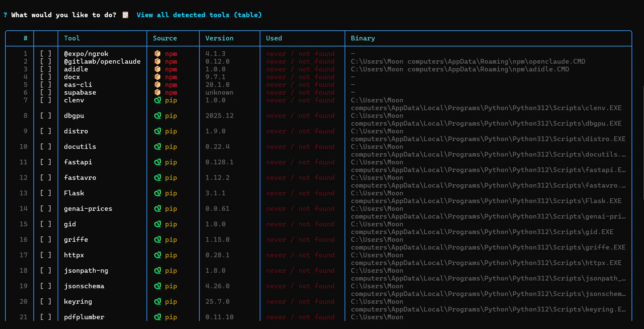This screenshot has height=329, width=644.
Task: Click the pip snake icon for Flask
Action: click(x=157, y=193)
